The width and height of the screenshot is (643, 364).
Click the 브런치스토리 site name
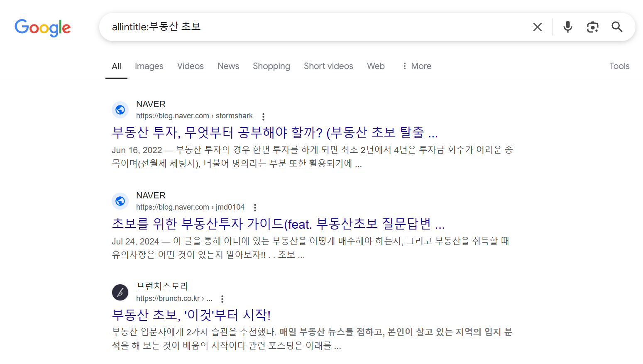tap(162, 286)
